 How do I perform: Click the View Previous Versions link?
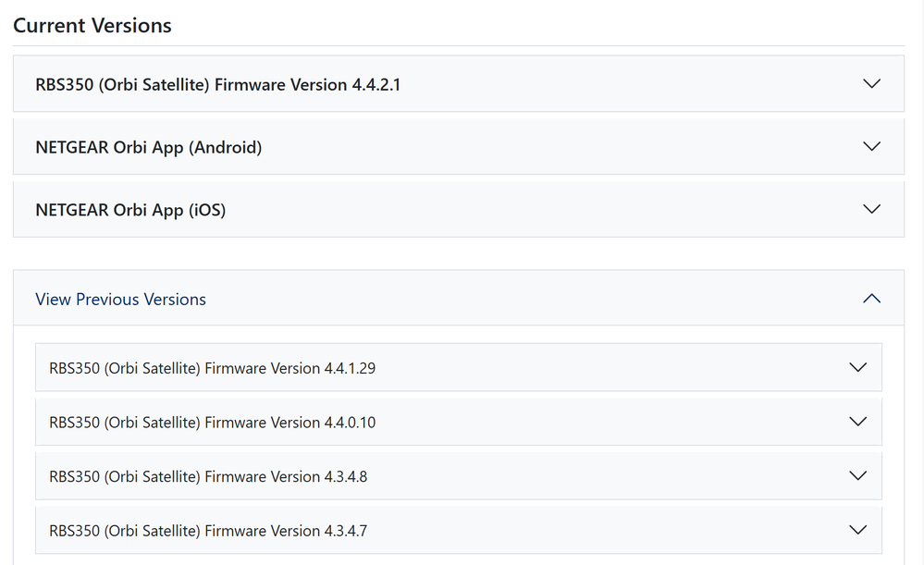(x=120, y=300)
